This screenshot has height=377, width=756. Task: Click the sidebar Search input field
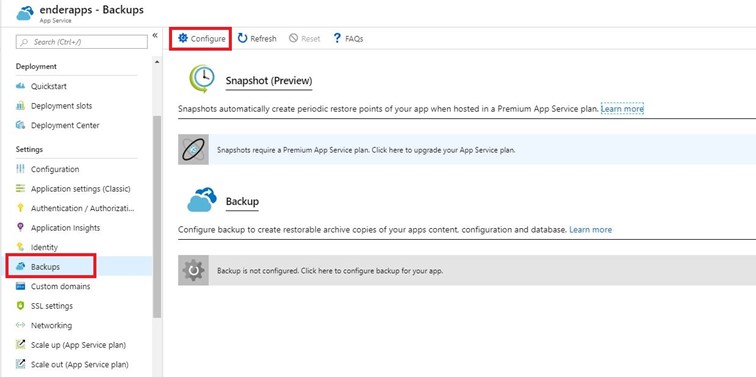(x=81, y=42)
